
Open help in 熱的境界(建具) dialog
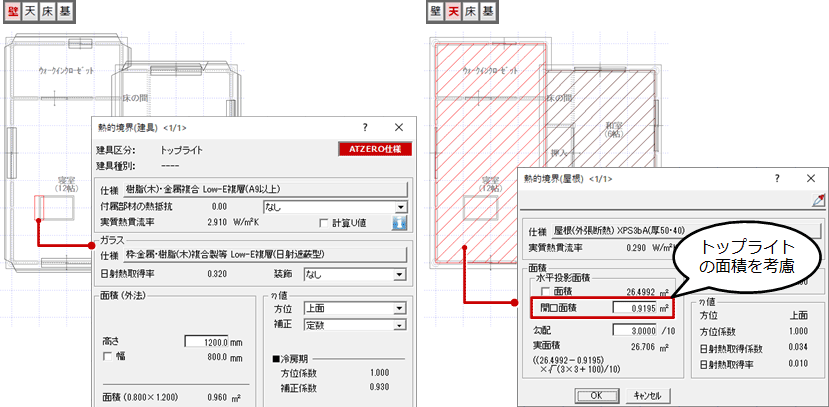(365, 127)
